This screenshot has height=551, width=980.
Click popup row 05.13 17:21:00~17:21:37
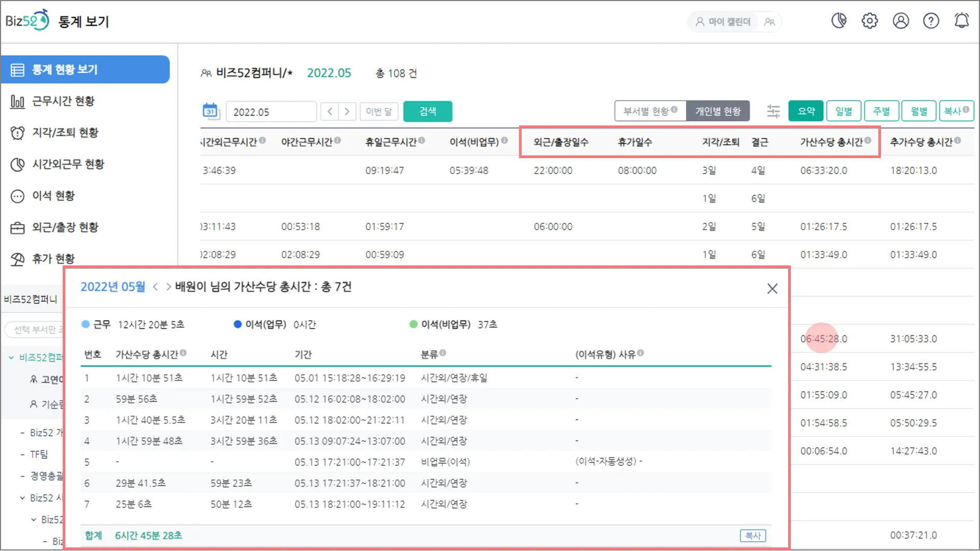tap(426, 461)
